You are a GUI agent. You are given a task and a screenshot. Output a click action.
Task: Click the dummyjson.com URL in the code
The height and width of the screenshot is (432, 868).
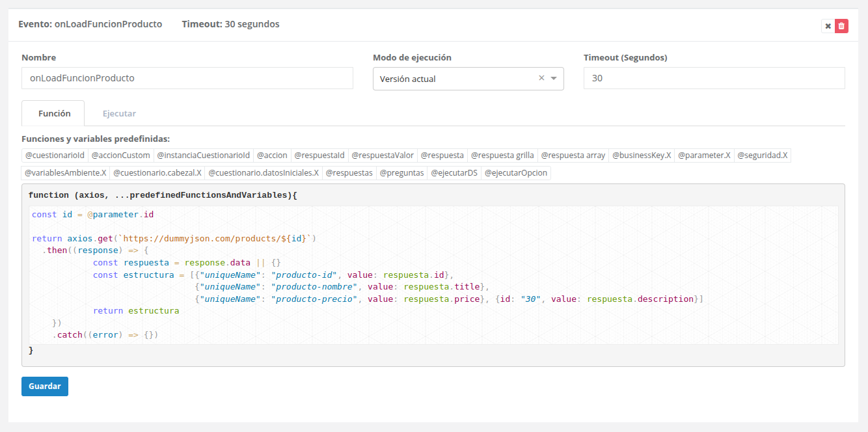click(x=215, y=238)
